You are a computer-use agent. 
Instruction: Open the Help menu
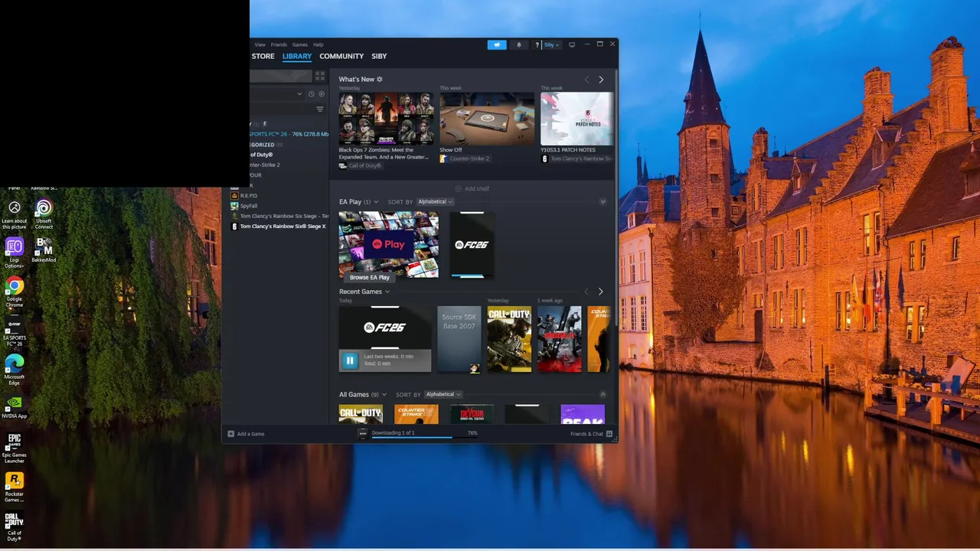pos(318,44)
